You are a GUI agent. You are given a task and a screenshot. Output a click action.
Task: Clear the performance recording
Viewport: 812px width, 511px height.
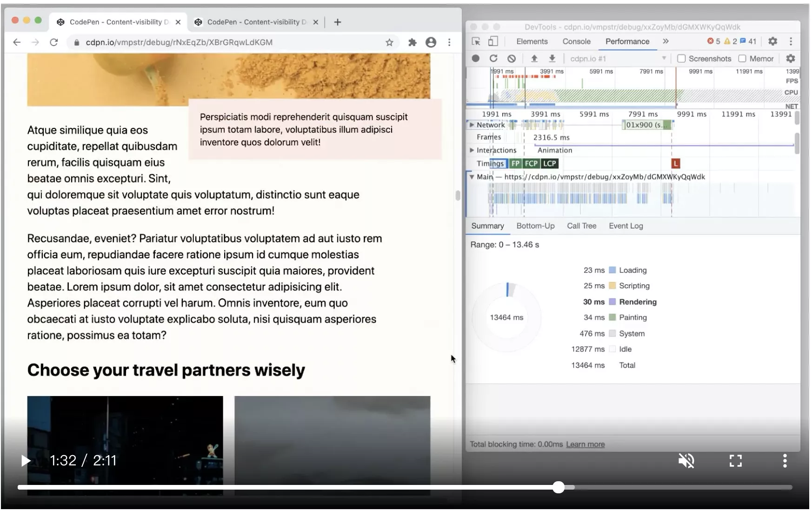point(512,59)
